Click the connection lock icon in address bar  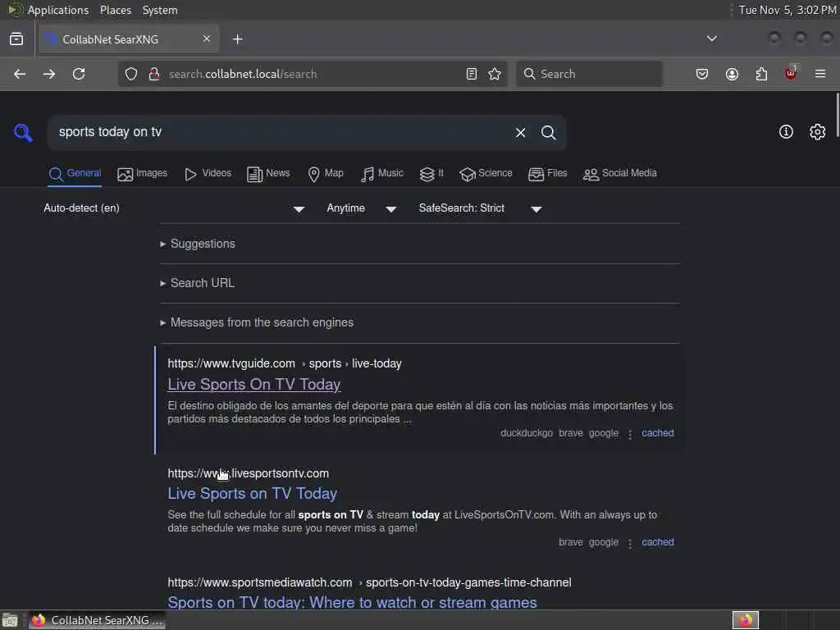pos(154,74)
